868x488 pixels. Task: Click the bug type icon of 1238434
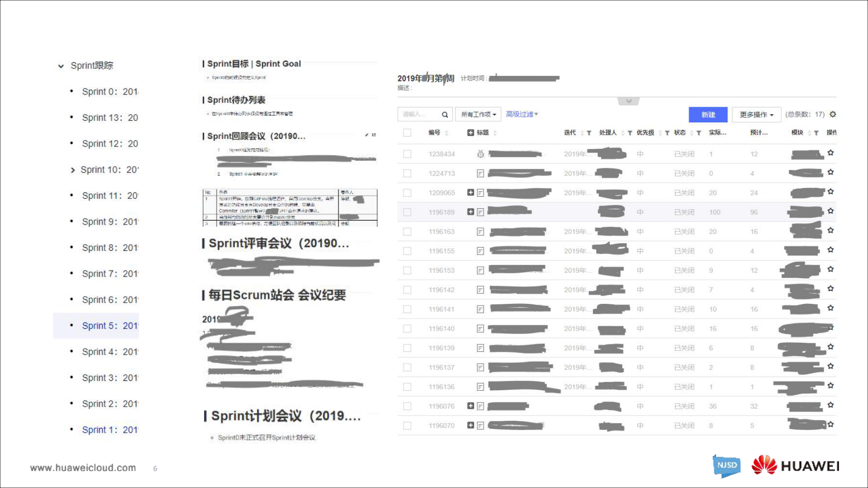pos(480,154)
